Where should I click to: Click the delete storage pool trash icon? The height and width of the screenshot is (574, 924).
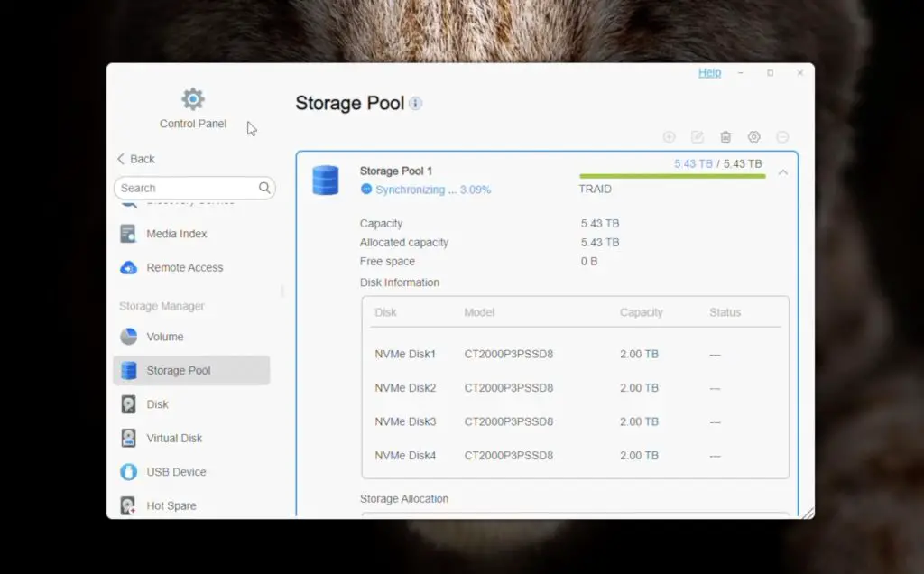coord(725,137)
